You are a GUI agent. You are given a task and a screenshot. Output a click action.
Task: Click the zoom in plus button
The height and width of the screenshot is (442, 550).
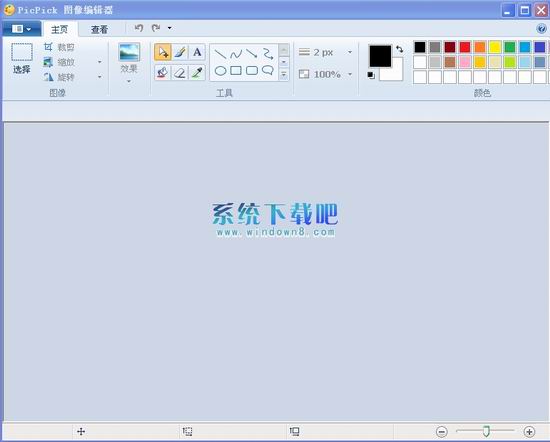point(529,431)
